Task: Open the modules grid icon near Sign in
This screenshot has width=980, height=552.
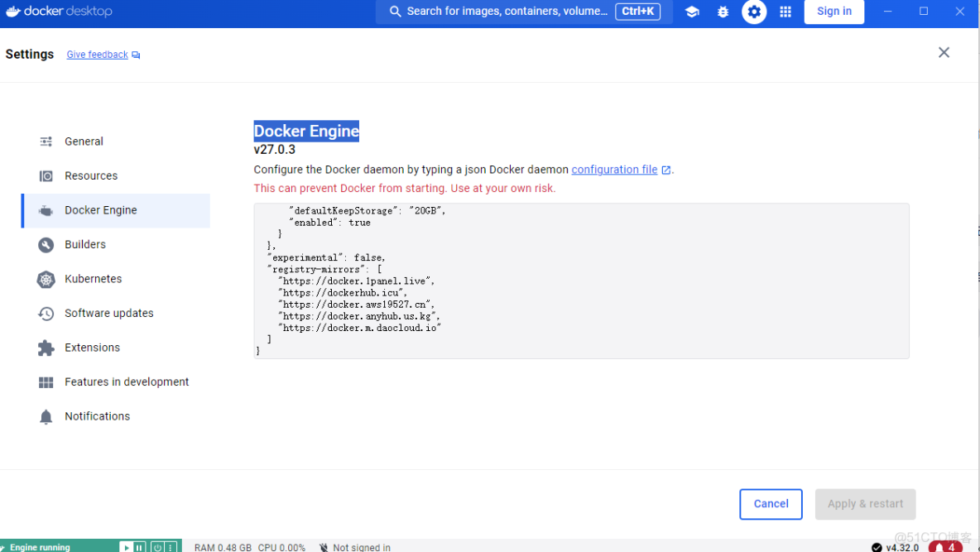Action: click(785, 12)
